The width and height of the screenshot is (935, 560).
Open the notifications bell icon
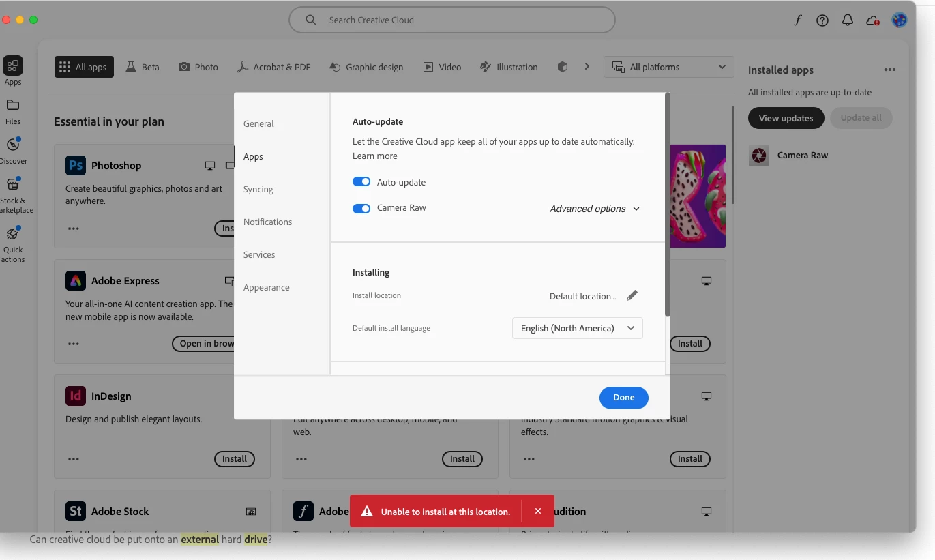click(x=847, y=20)
